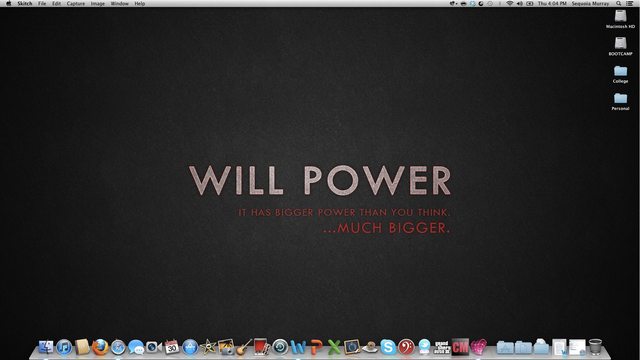This screenshot has width=640, height=360.
Task: Launch Photo Booth from the dock
Action: (262, 347)
